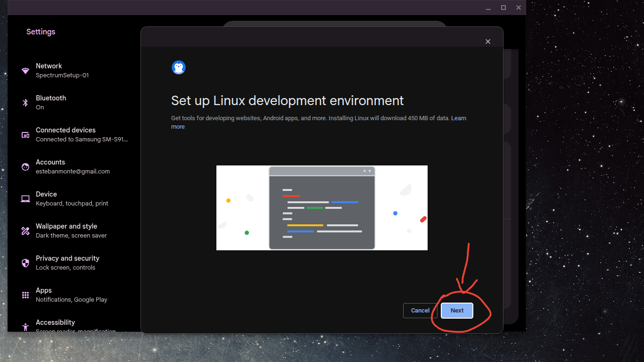Cancel the Linux setup

(x=420, y=311)
